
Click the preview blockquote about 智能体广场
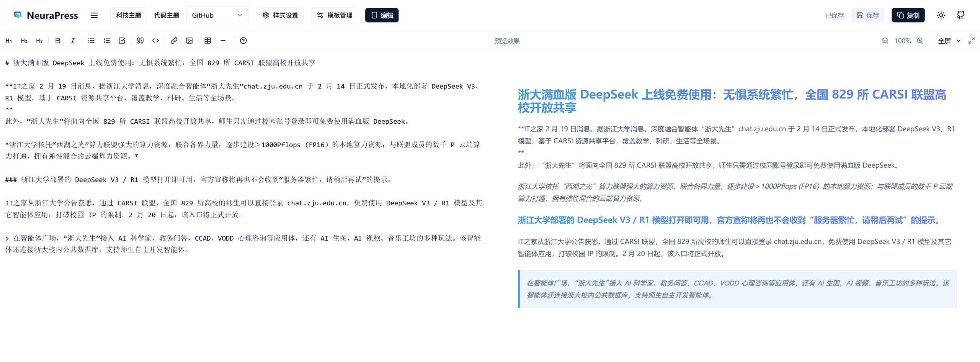click(x=737, y=289)
